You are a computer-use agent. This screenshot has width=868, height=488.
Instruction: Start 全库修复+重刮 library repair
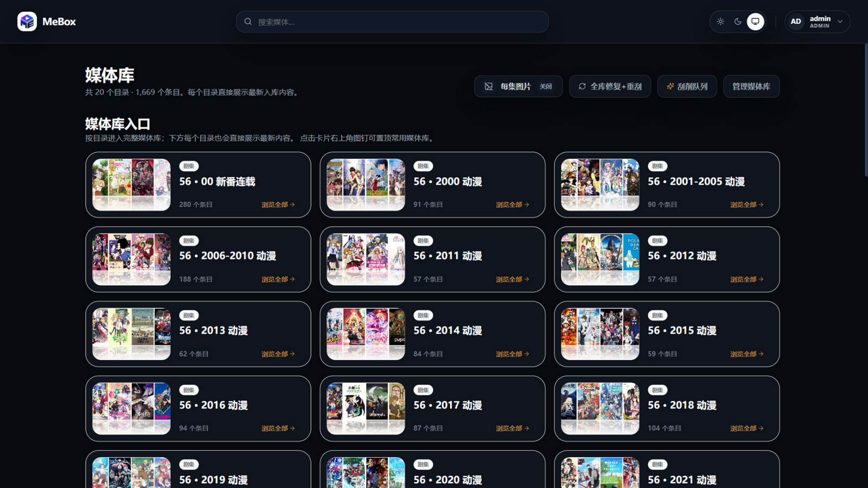[610, 86]
